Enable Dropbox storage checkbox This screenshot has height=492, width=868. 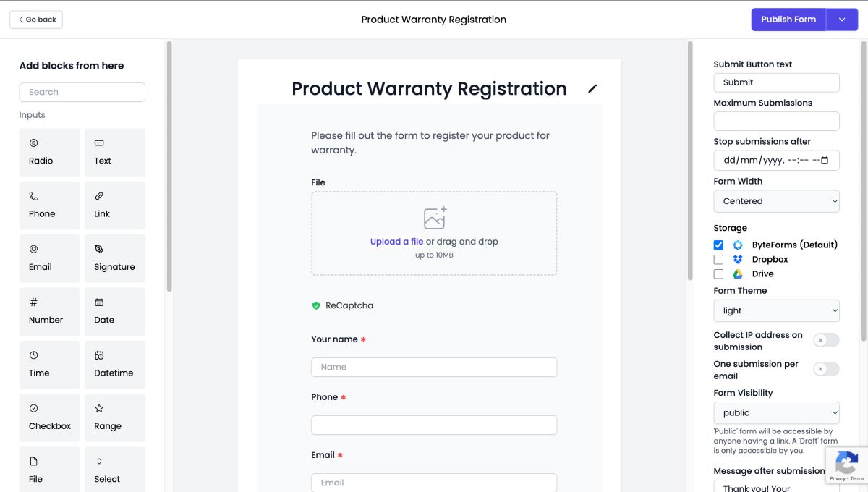click(x=718, y=259)
